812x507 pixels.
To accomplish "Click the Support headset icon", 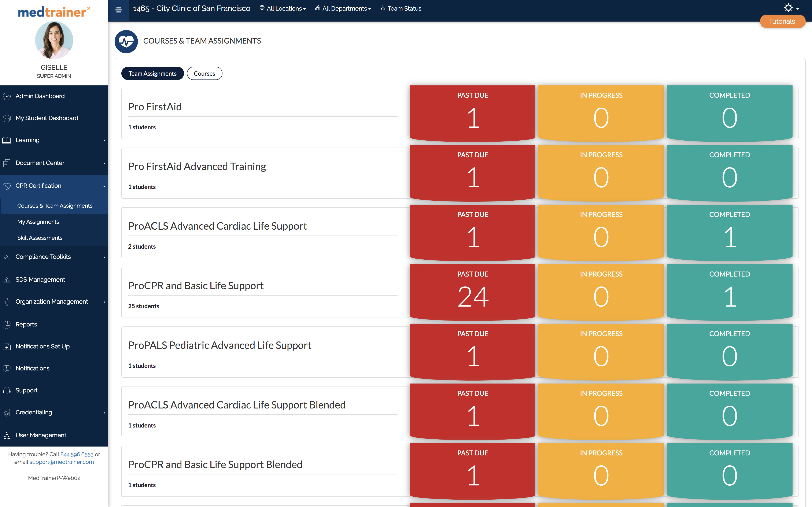I will click(7, 390).
